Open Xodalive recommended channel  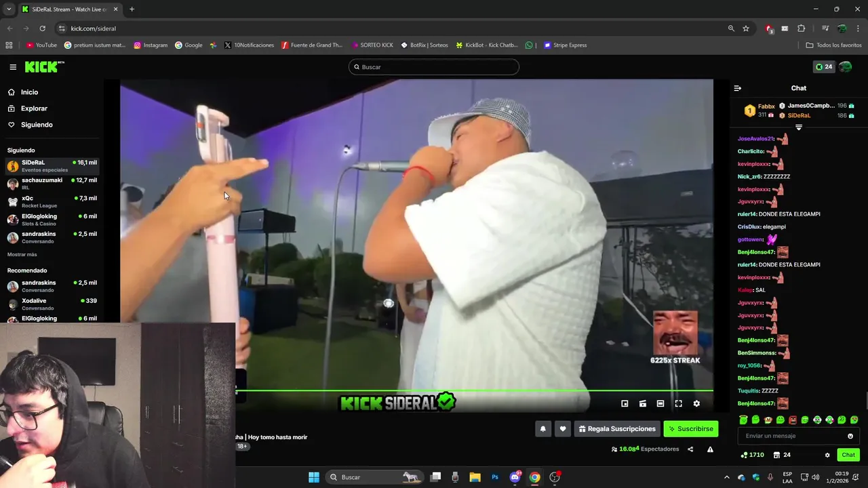pyautogui.click(x=52, y=304)
